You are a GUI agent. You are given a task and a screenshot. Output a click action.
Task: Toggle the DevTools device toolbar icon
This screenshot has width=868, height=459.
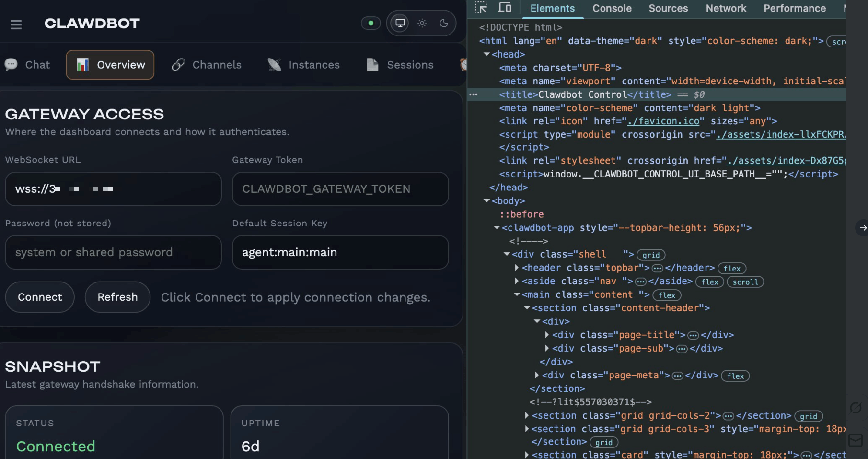504,8
